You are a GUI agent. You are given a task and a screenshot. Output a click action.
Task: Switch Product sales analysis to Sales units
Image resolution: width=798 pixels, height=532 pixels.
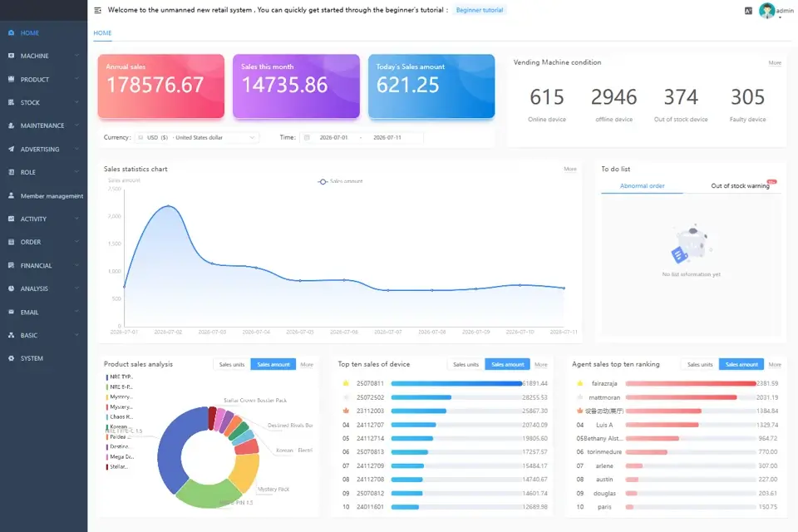tap(232, 365)
